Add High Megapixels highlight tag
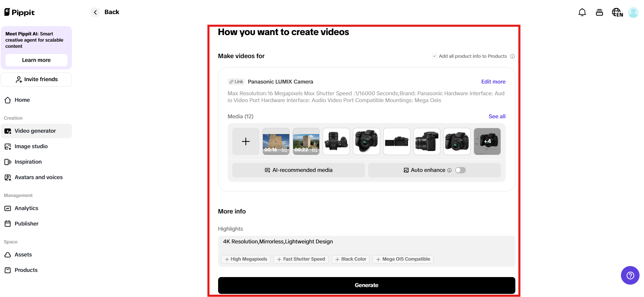Screen dimensions: 644x297 click(x=246, y=259)
